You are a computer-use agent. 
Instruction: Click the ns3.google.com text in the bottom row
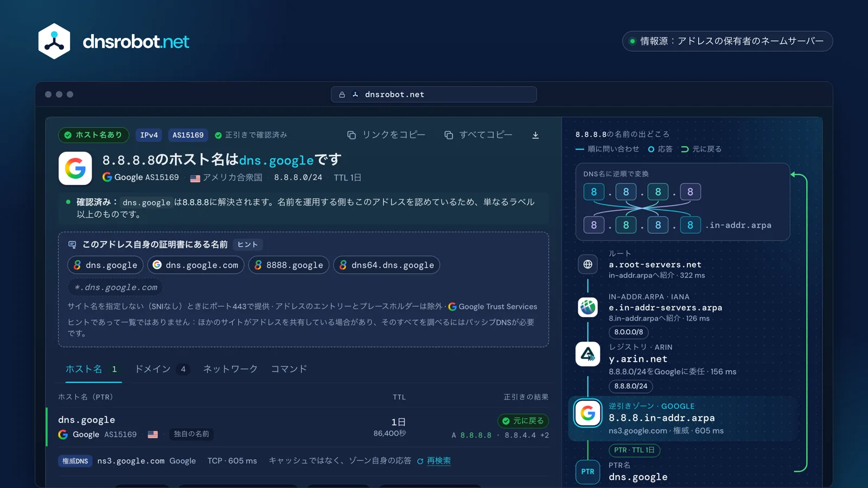coord(131,461)
